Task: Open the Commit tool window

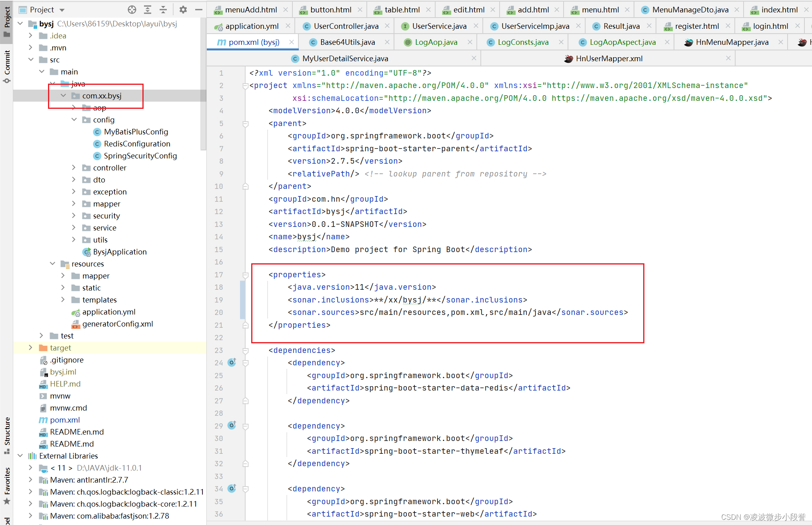Action: [6, 64]
